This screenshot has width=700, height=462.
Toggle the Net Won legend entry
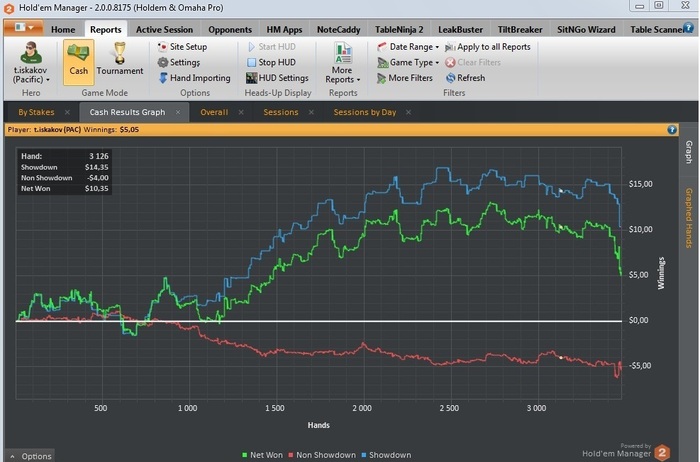262,455
